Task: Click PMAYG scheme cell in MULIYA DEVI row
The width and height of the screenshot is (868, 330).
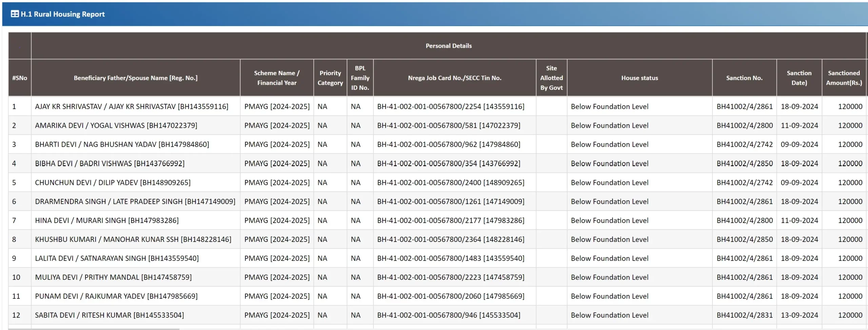Action: pyautogui.click(x=277, y=277)
